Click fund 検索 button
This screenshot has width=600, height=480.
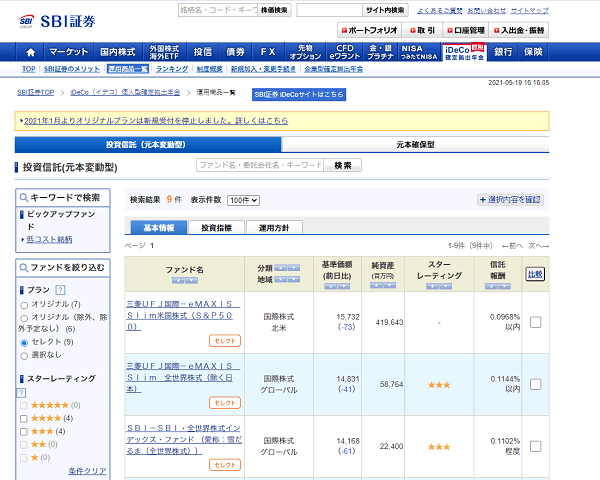click(342, 165)
